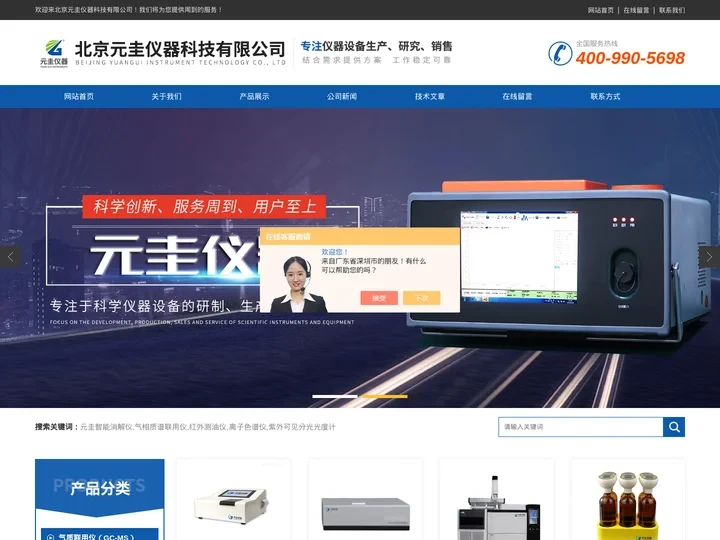Click the company name 北京元圭仪器科技有限公司
The height and width of the screenshot is (540, 720).
click(x=180, y=49)
